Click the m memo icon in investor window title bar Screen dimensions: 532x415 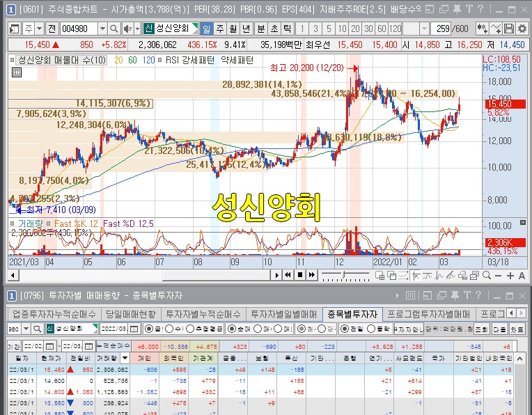pyautogui.click(x=410, y=295)
